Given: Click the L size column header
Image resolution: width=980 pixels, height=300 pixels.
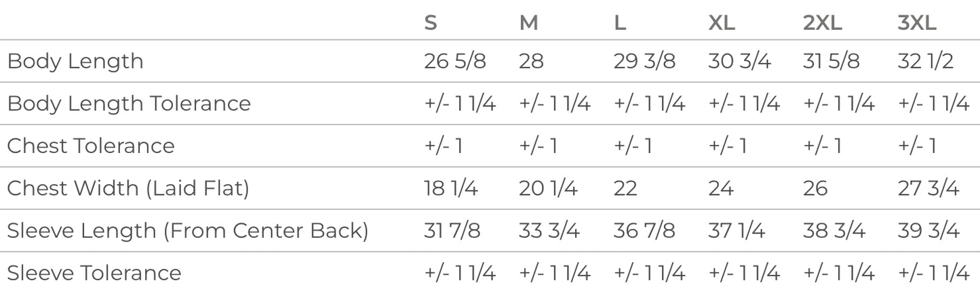Looking at the screenshot, I should (620, 23).
